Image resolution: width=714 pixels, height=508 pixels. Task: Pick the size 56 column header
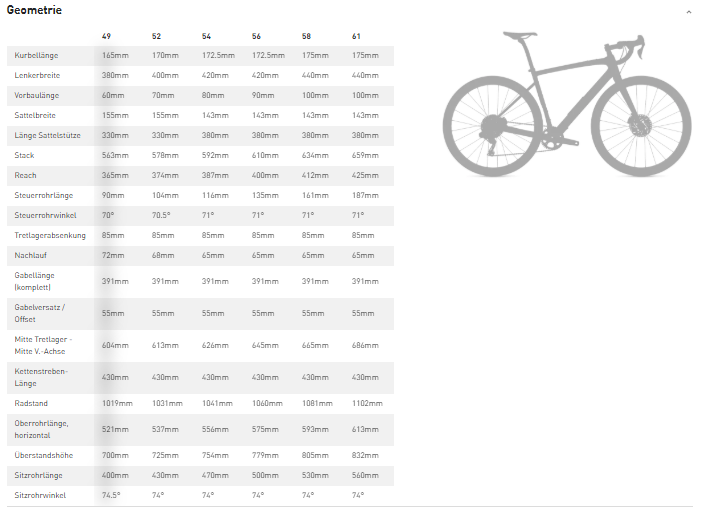pos(256,36)
